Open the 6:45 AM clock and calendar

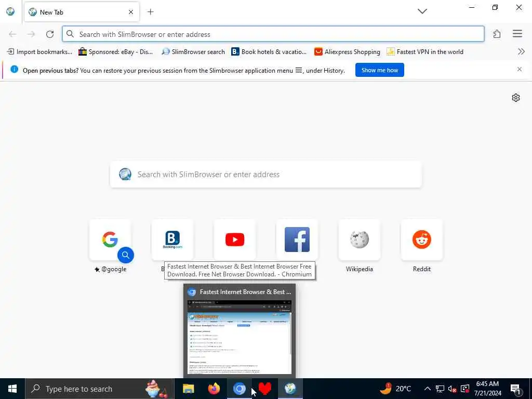487,389
